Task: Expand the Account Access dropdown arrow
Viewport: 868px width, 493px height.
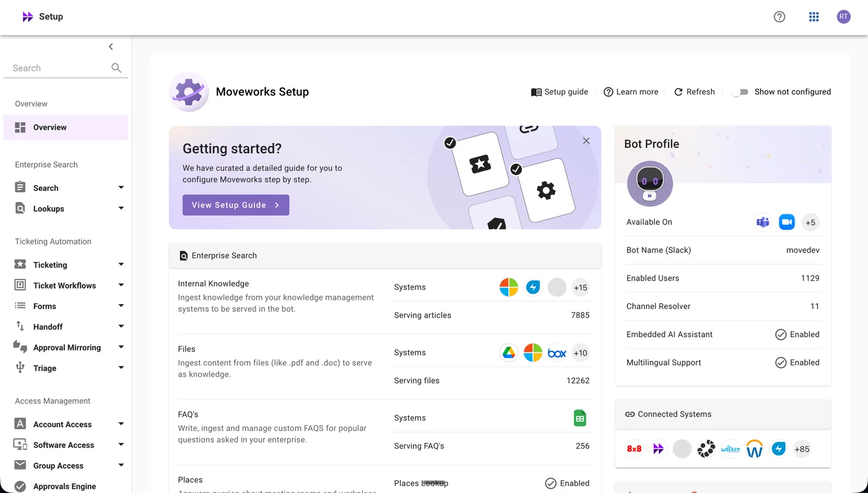Action: click(121, 424)
